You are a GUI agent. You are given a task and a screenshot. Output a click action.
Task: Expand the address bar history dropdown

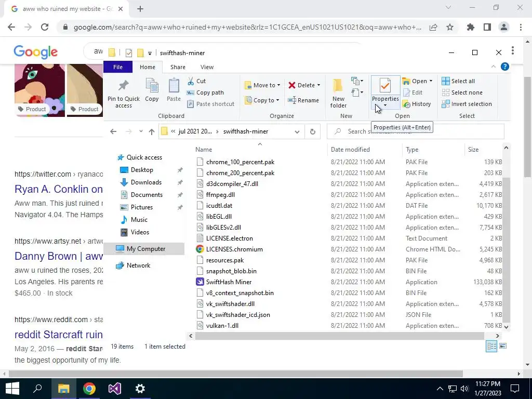click(297, 131)
